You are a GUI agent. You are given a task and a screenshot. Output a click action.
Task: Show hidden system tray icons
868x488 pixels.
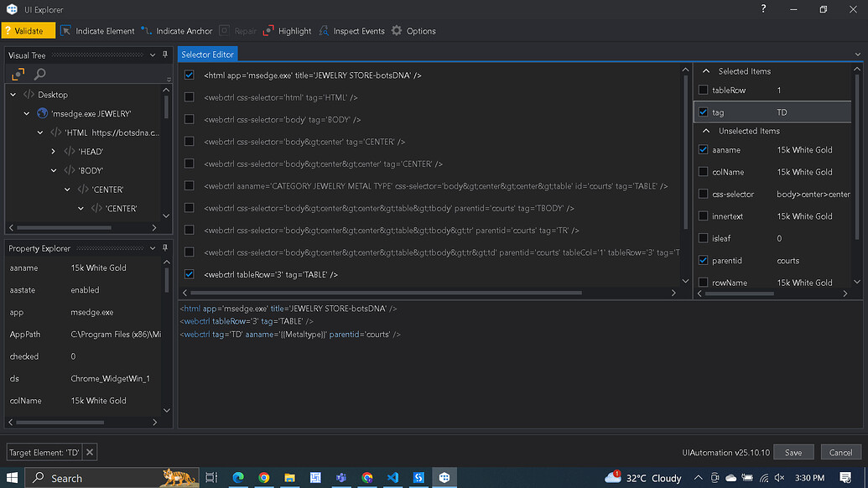[698, 477]
